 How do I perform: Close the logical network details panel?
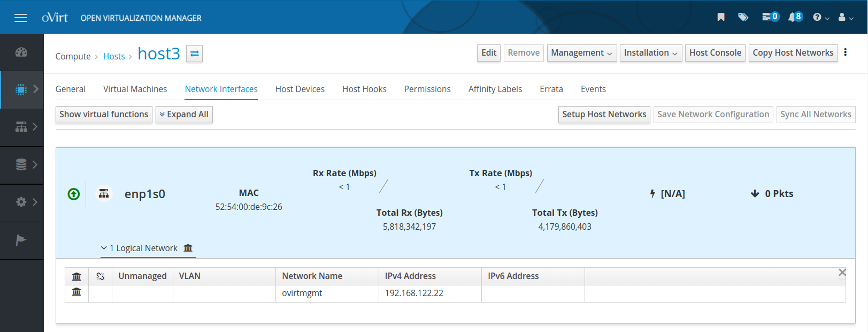click(x=842, y=273)
